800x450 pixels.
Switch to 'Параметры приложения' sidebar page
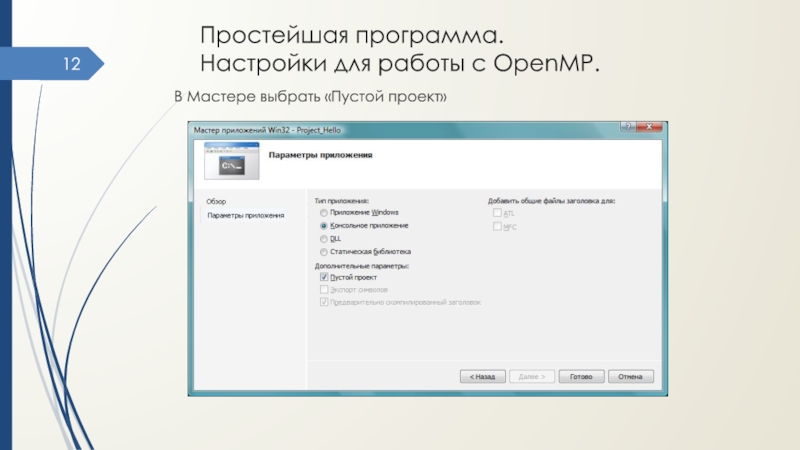click(x=245, y=215)
